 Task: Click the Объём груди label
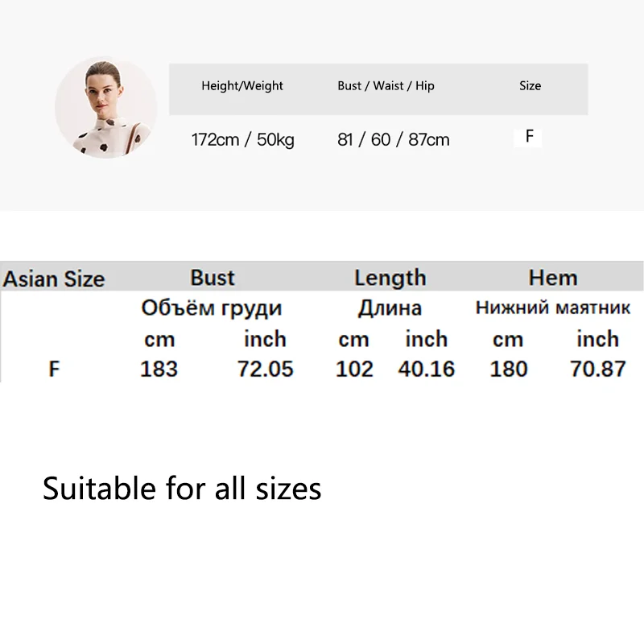tap(212, 308)
